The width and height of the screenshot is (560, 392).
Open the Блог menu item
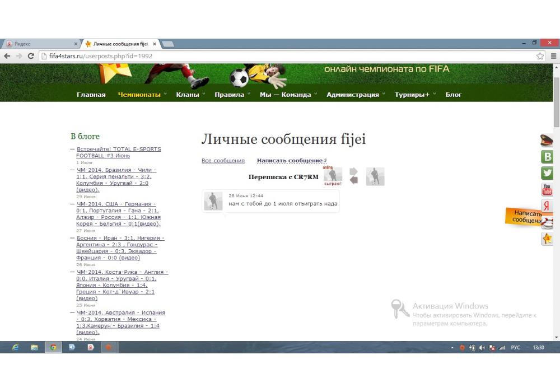[454, 95]
